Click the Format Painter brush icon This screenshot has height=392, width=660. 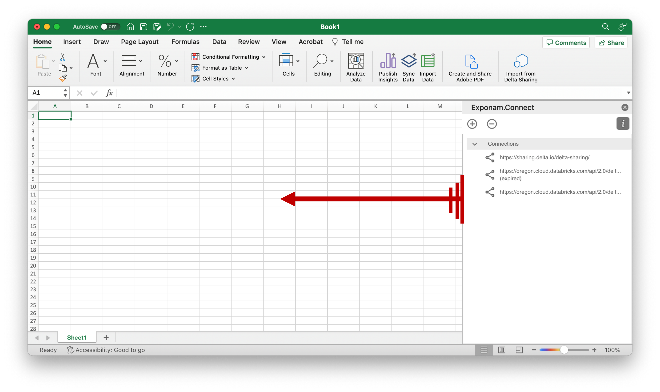click(x=63, y=78)
